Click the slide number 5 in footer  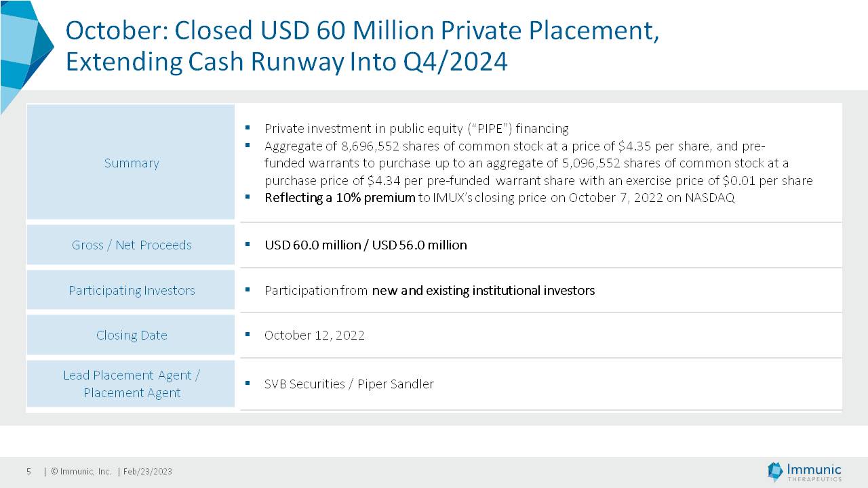(28, 471)
